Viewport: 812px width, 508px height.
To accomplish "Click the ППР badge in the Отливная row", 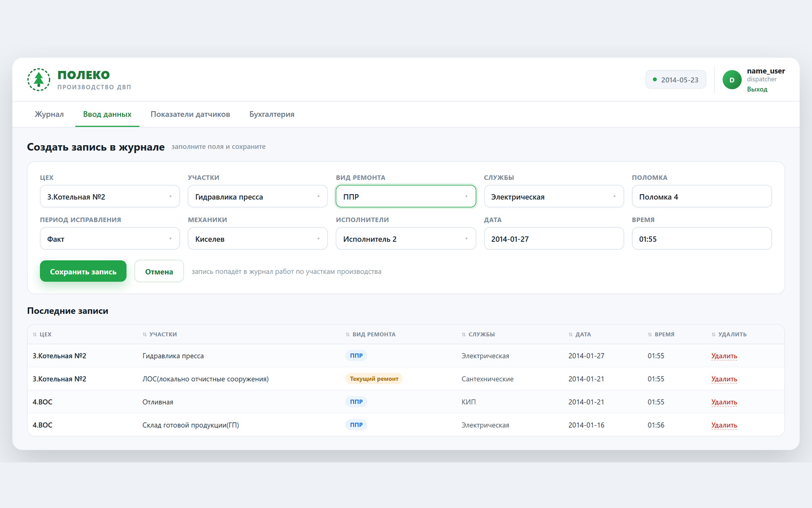I will (x=356, y=402).
